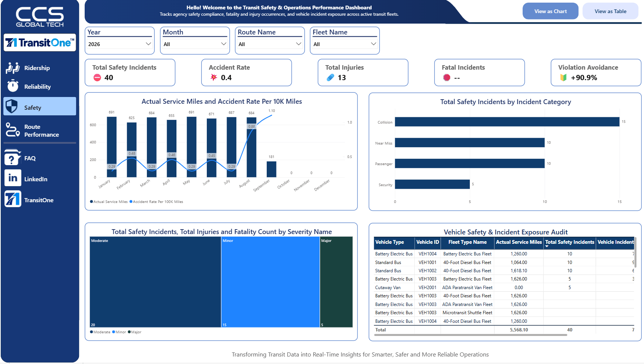Open the LinkedIn icon in sidebar
The height and width of the screenshot is (364, 644).
coord(13,178)
